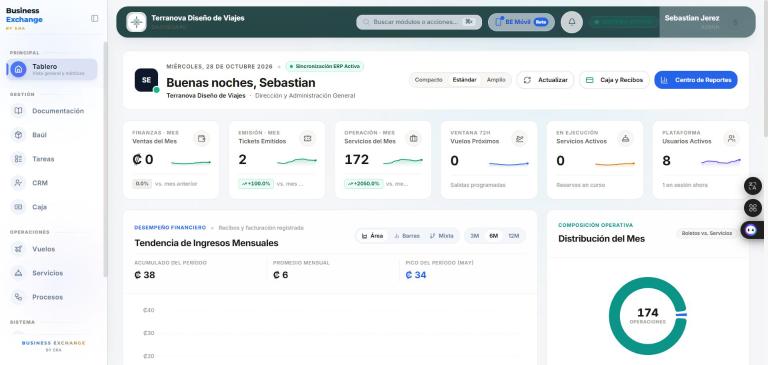Open Tablero home icon in sidebar
The height and width of the screenshot is (365, 768).
click(19, 70)
